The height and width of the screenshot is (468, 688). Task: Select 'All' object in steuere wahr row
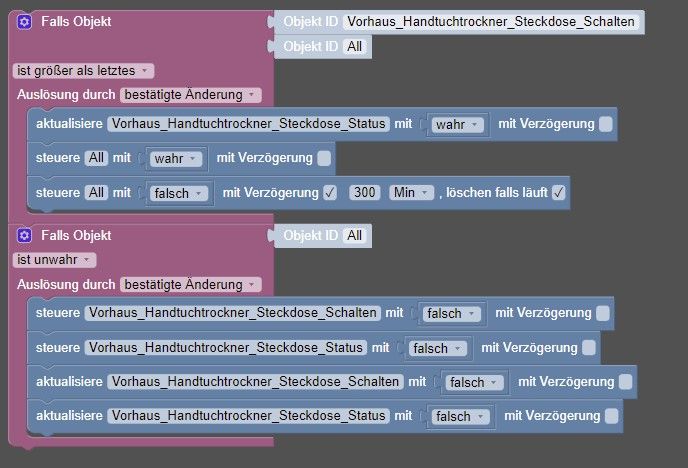point(96,158)
